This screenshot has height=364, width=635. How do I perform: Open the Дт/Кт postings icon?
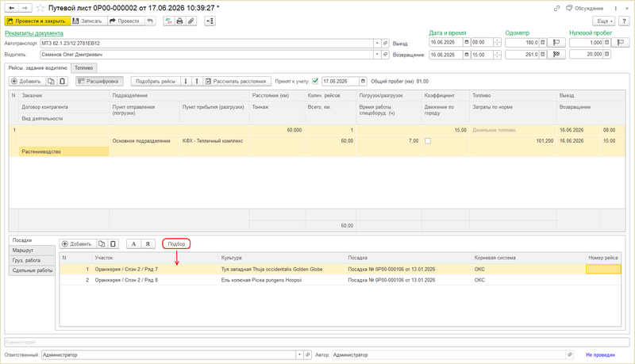[x=169, y=21]
